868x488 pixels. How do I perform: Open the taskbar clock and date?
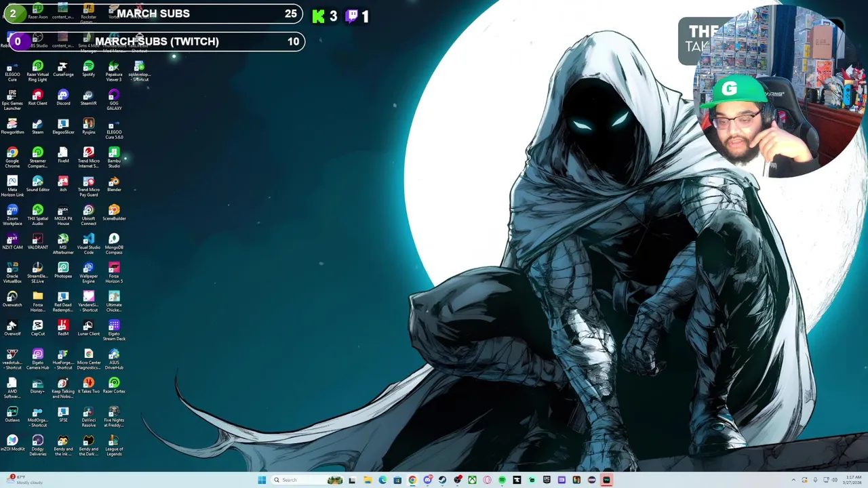click(852, 480)
